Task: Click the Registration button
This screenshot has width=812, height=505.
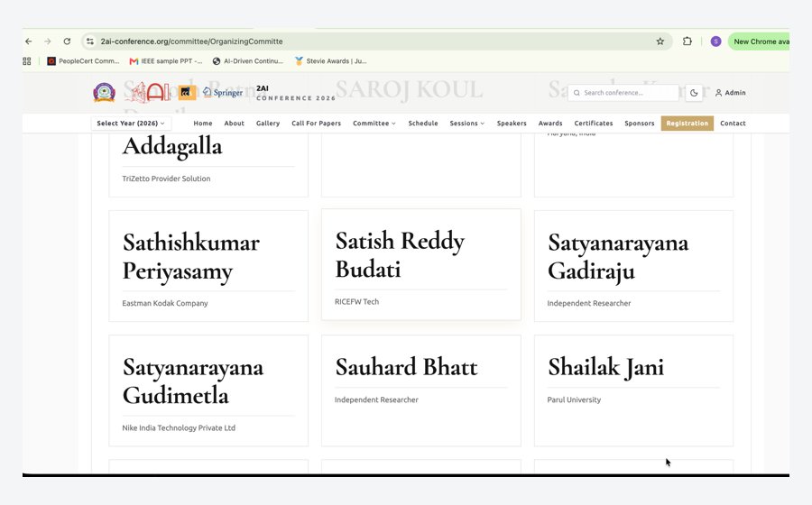Action: 687,124
